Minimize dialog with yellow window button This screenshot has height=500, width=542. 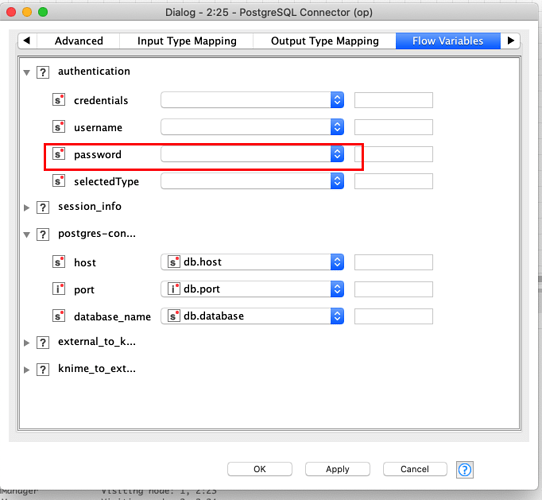[x=27, y=12]
